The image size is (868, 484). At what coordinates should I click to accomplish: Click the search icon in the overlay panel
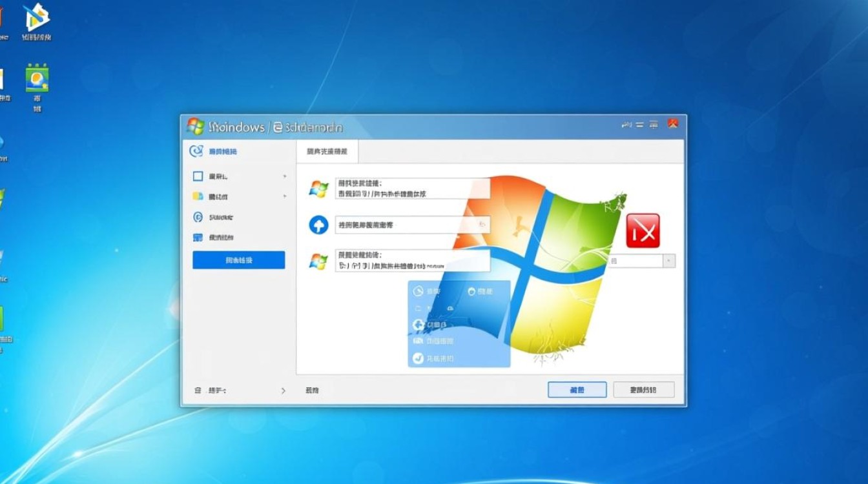click(x=418, y=291)
